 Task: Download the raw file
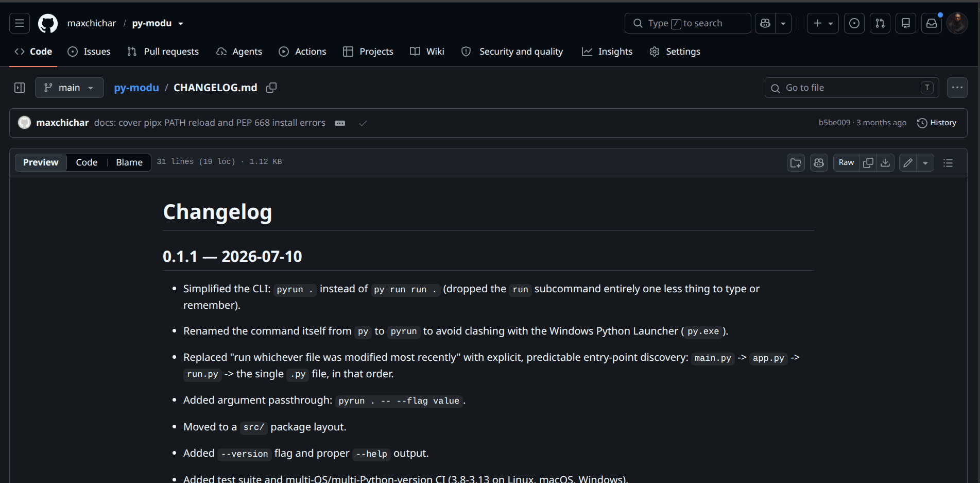885,163
